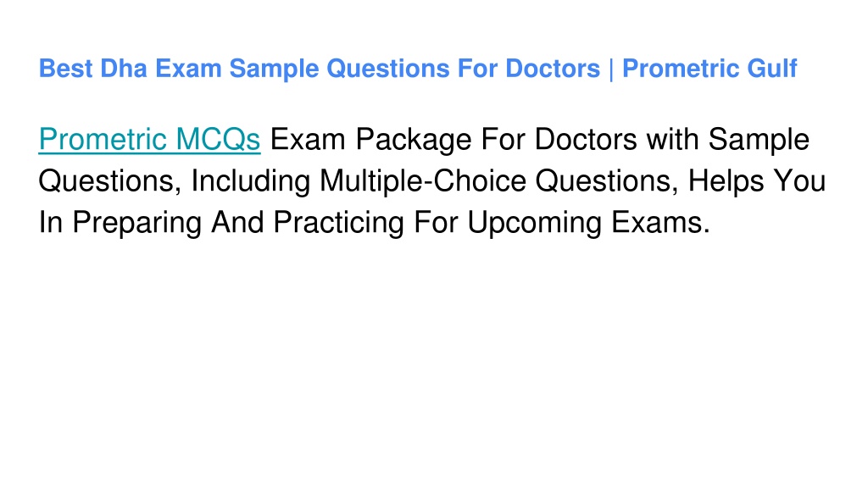Click the word 'Helps' in the paragraph
Image resolution: width=868 pixels, height=488 pixels.
coord(726,181)
